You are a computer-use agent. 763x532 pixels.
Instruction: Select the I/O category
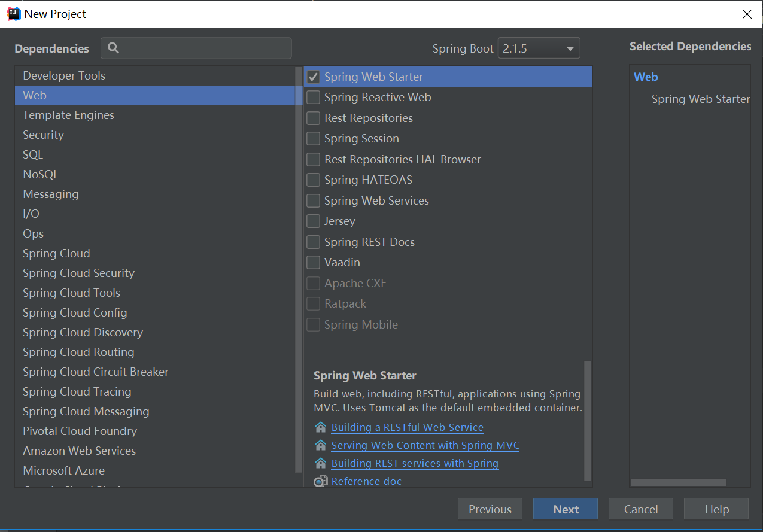pos(156,214)
